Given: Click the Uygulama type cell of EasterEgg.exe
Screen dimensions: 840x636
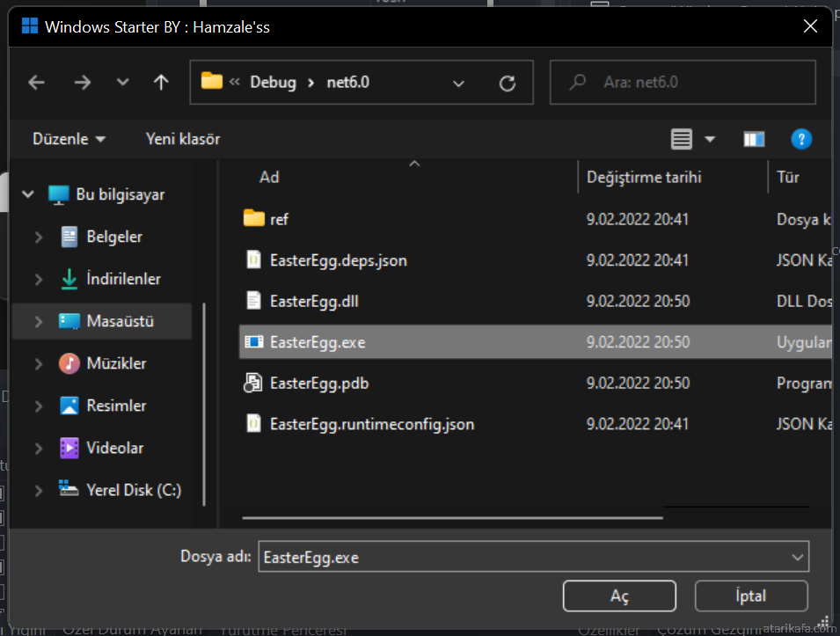Looking at the screenshot, I should 804,342.
